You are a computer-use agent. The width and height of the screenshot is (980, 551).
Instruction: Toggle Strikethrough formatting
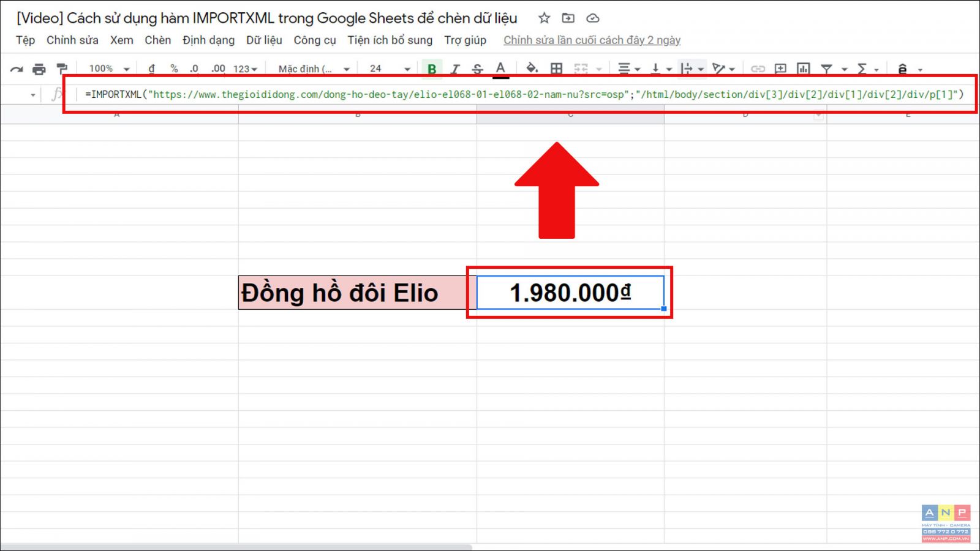coord(477,69)
